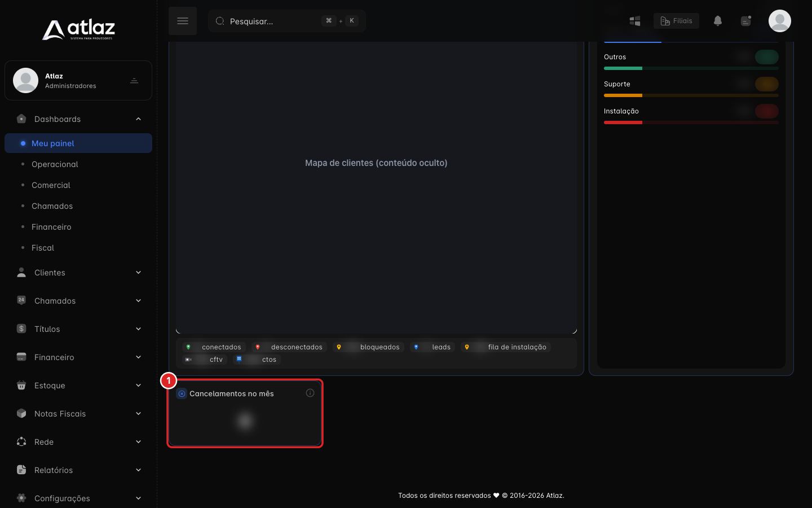
Task: Click the Cancelamentos no mês card title
Action: coord(232,393)
